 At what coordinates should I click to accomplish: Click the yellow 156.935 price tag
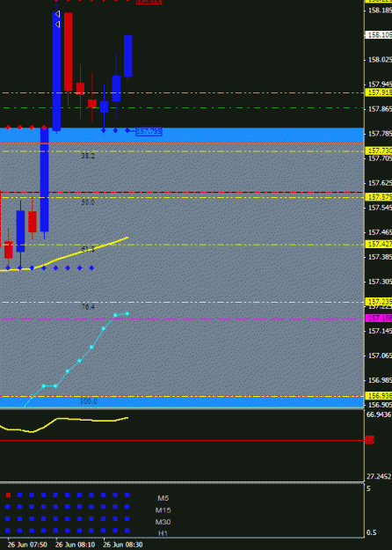coord(379,396)
